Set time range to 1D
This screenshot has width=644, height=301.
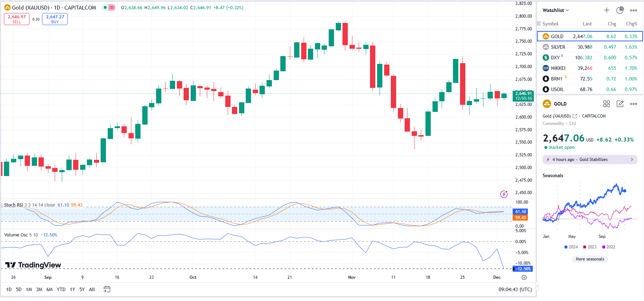tap(9, 289)
